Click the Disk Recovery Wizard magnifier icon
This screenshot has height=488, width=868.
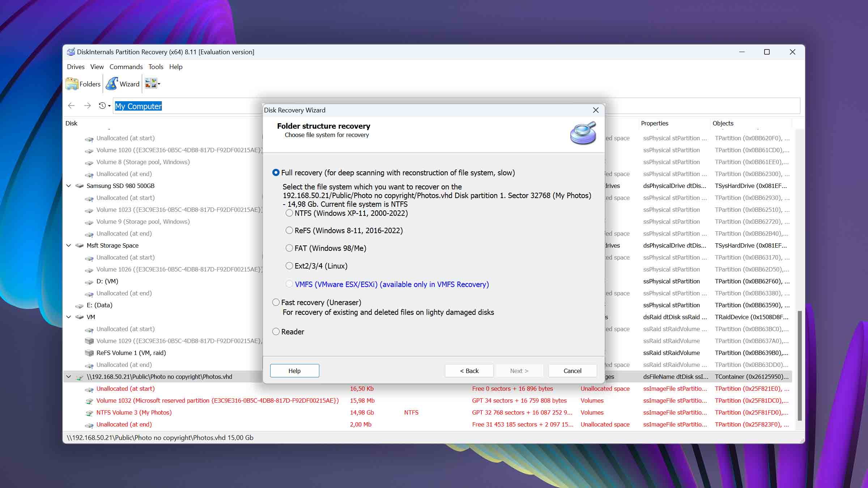click(583, 133)
